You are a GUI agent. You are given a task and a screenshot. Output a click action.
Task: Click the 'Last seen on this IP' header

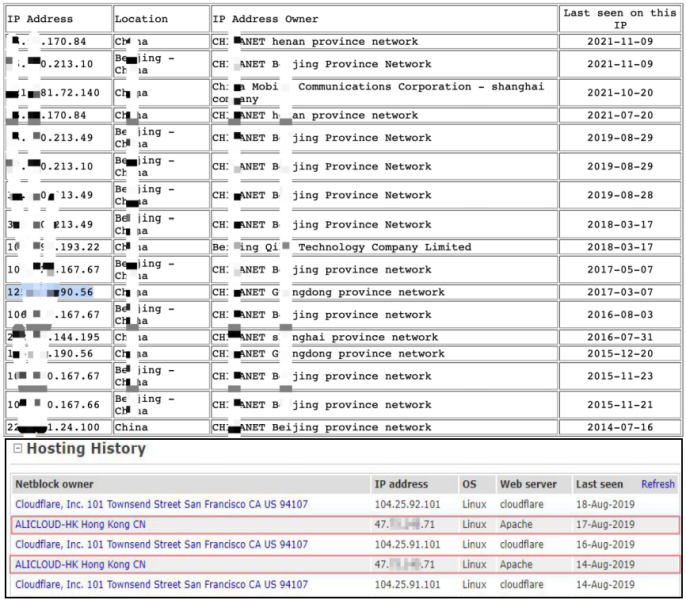click(x=620, y=19)
